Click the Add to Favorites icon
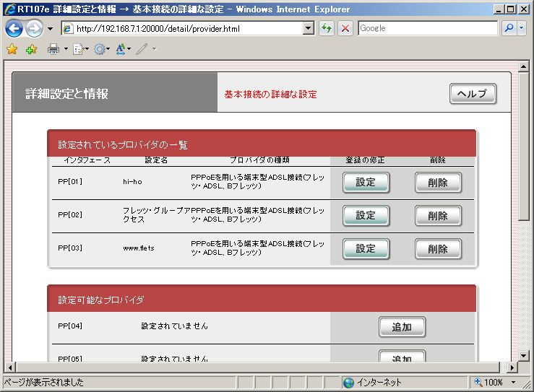Viewport: 534px width, 392px height. 31,49
